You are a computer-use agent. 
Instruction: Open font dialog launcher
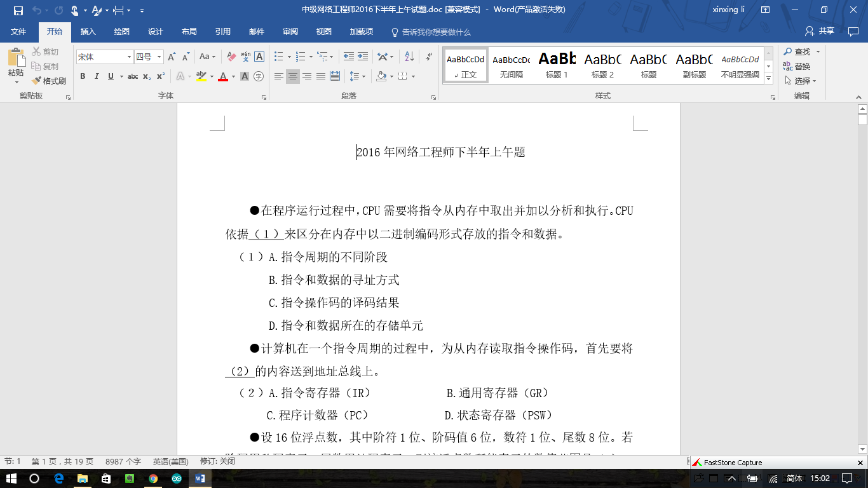[x=264, y=97]
